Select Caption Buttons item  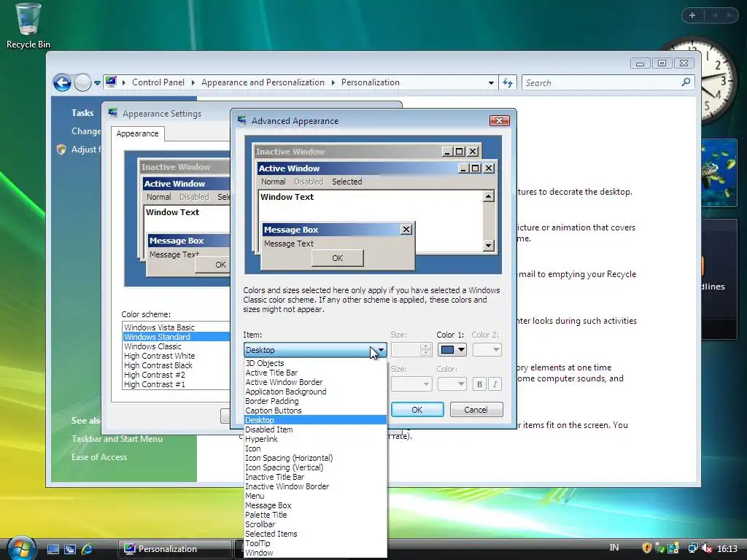point(315,411)
